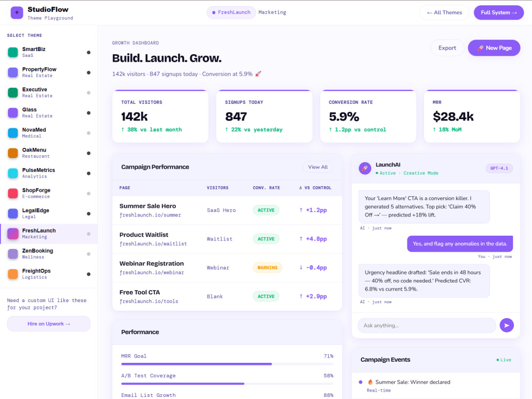
Task: Open the MRR $28.4k stat card
Action: (472, 117)
